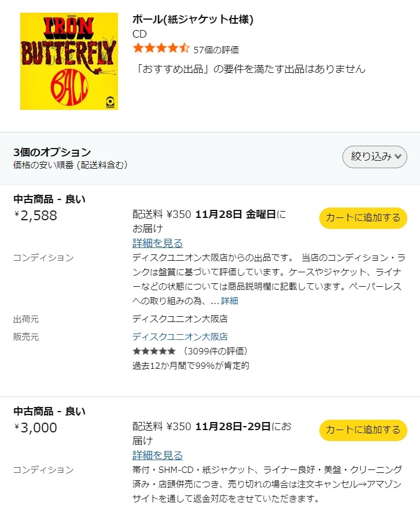Click the 3個のオプション heading
Image resolution: width=420 pixels, height=507 pixels.
[x=52, y=152]
